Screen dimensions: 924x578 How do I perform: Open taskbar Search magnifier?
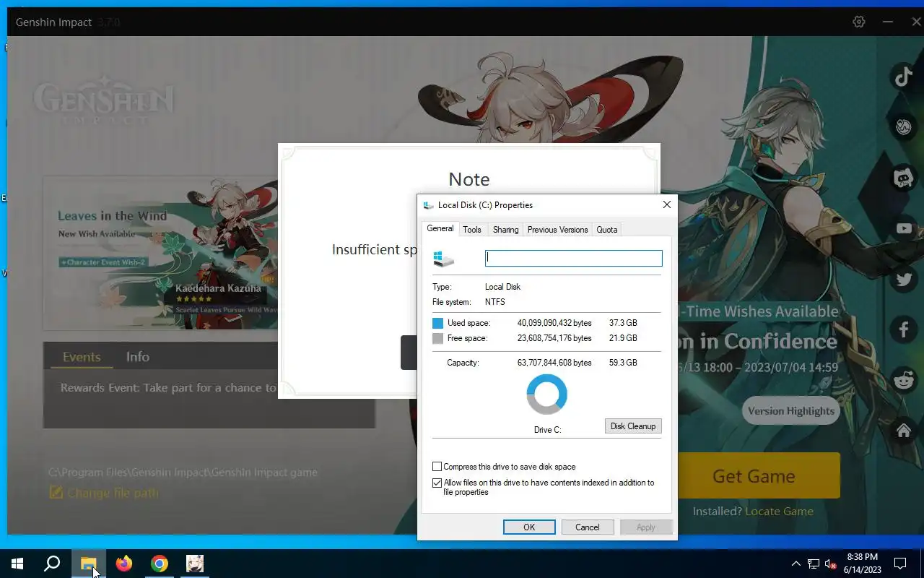pos(52,564)
